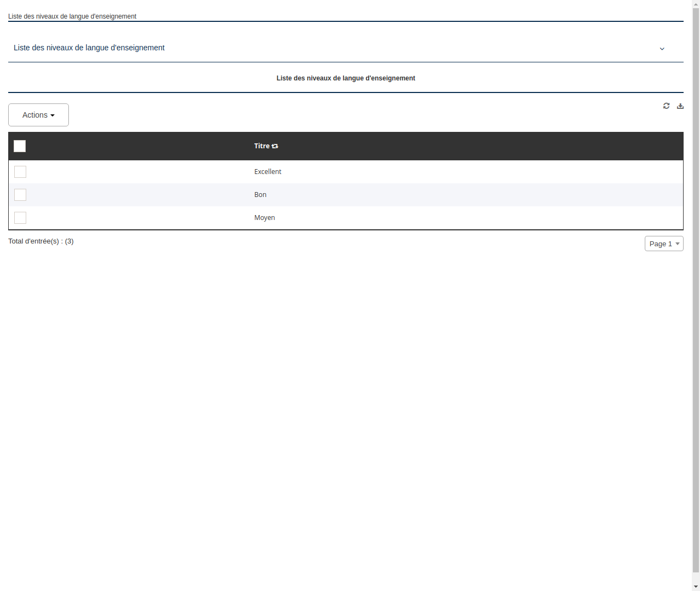This screenshot has height=591, width=700.
Task: Click the chevron next to the panel title
Action: (662, 49)
